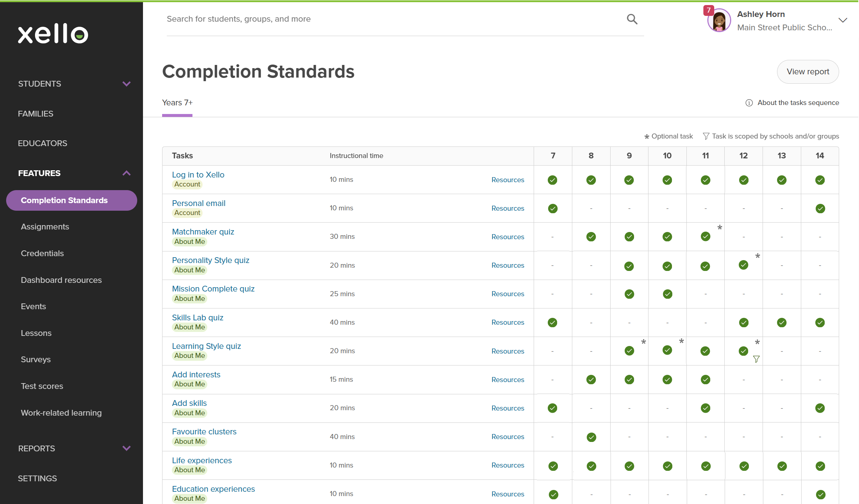
Task: Open the Mission Complete quiz task
Action: [x=213, y=289]
